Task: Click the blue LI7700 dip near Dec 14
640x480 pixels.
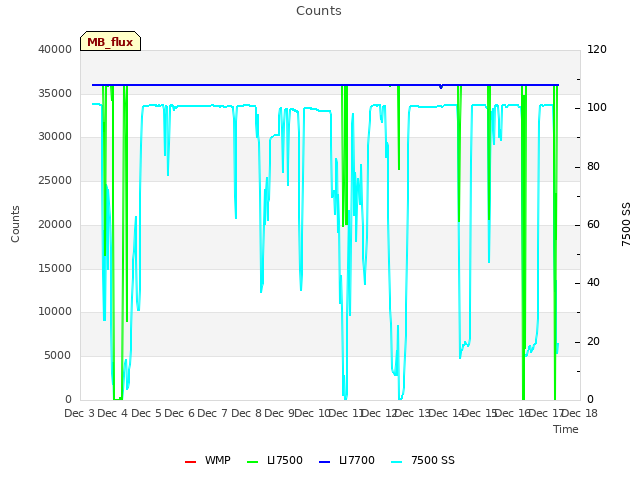Action: (x=441, y=87)
